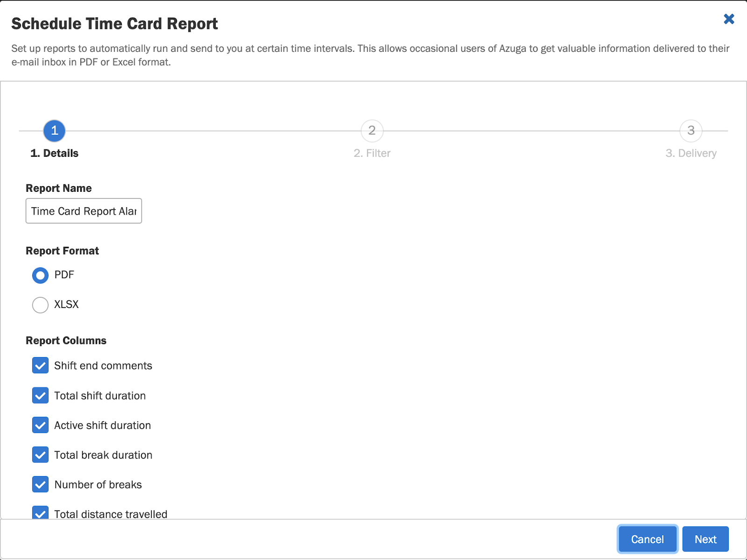Close the Schedule Time Card Report dialog
The image size is (747, 560).
tap(729, 19)
